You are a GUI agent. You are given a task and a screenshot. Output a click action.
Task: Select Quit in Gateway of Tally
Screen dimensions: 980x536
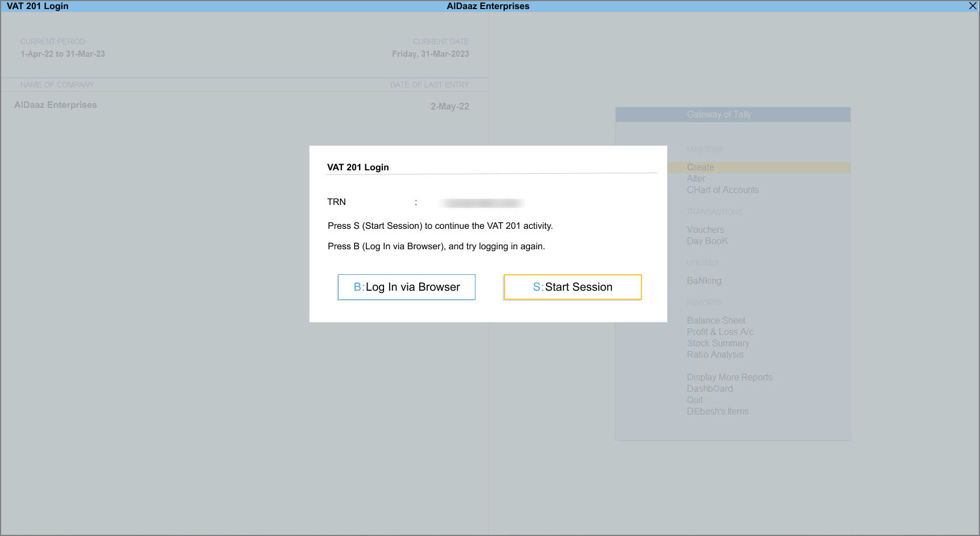[x=695, y=400]
